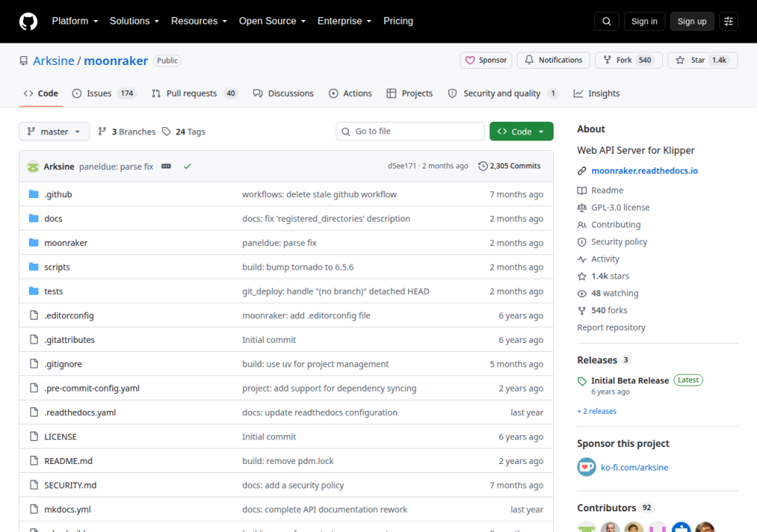Open the appearance settings icon beside Sign up
This screenshot has width=757, height=532.
click(x=728, y=21)
